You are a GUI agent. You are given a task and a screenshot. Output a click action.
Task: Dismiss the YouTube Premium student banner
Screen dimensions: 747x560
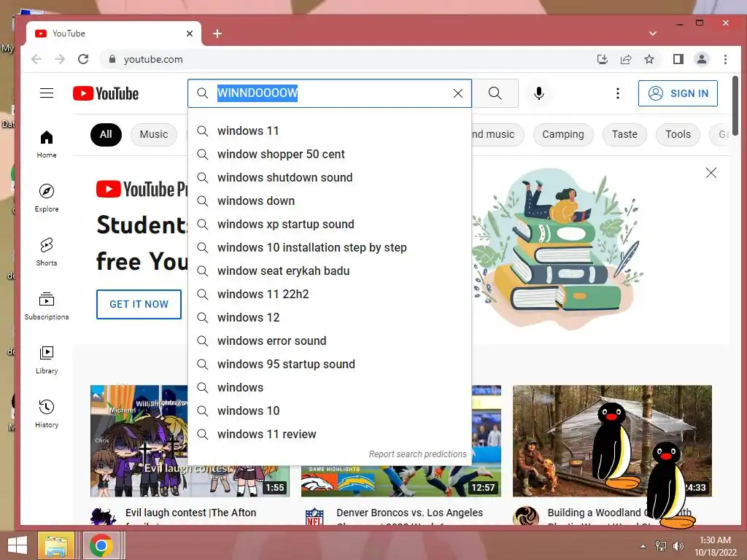coord(711,173)
